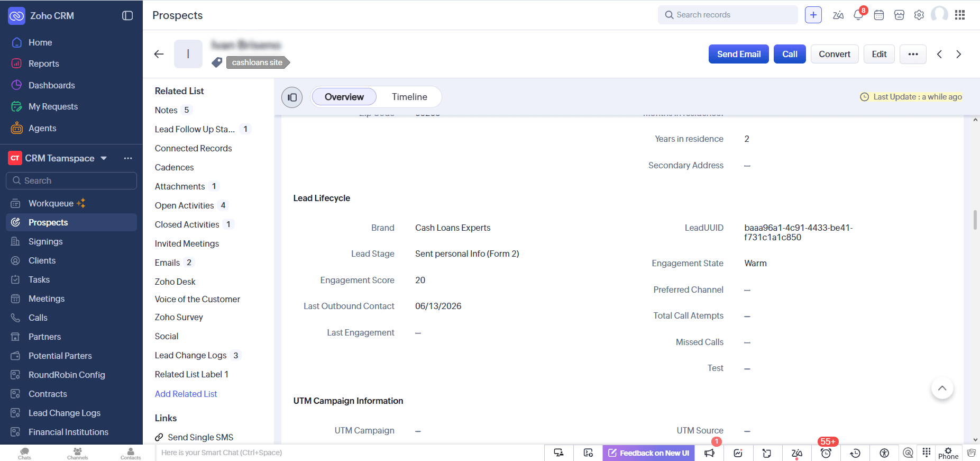This screenshot has height=461, width=980.
Task: Open Reports in sidebar
Action: click(43, 64)
